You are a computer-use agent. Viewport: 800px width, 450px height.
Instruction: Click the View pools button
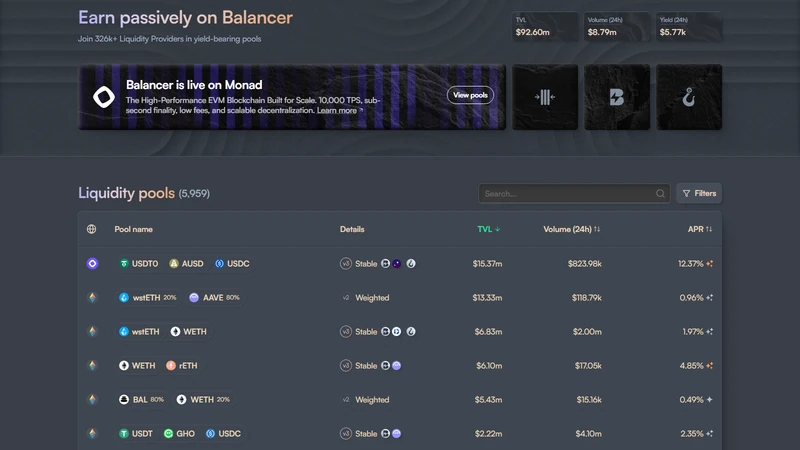(470, 95)
